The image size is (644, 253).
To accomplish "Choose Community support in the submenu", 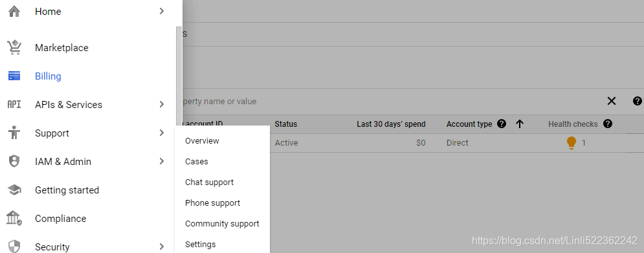I will point(222,223).
